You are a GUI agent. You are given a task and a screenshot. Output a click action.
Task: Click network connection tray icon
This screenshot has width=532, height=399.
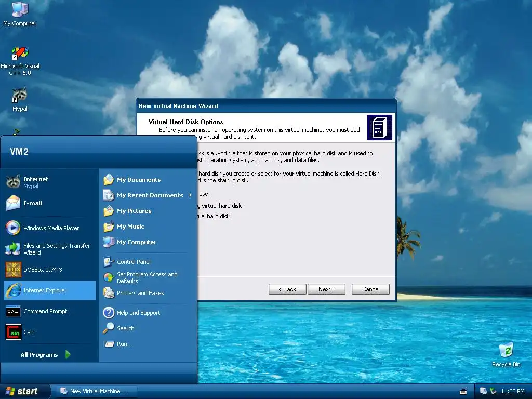pos(493,391)
